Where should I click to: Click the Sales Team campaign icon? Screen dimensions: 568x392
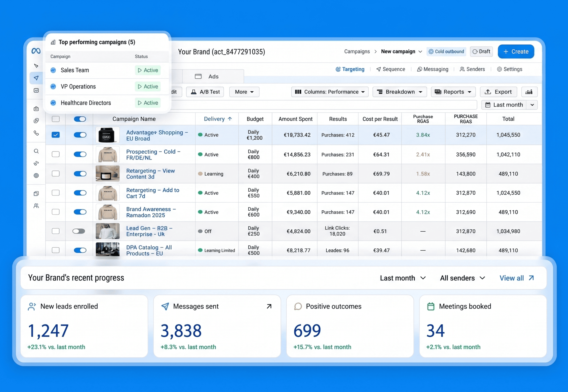pos(53,70)
